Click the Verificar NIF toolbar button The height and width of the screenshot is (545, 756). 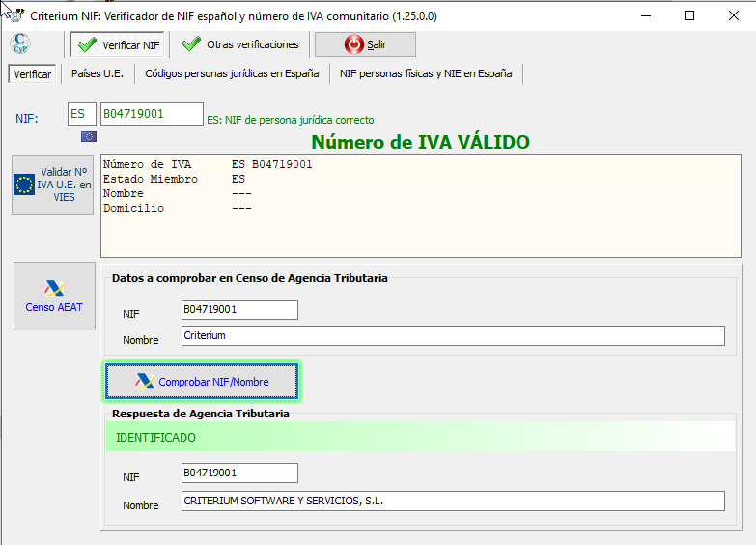pos(117,44)
